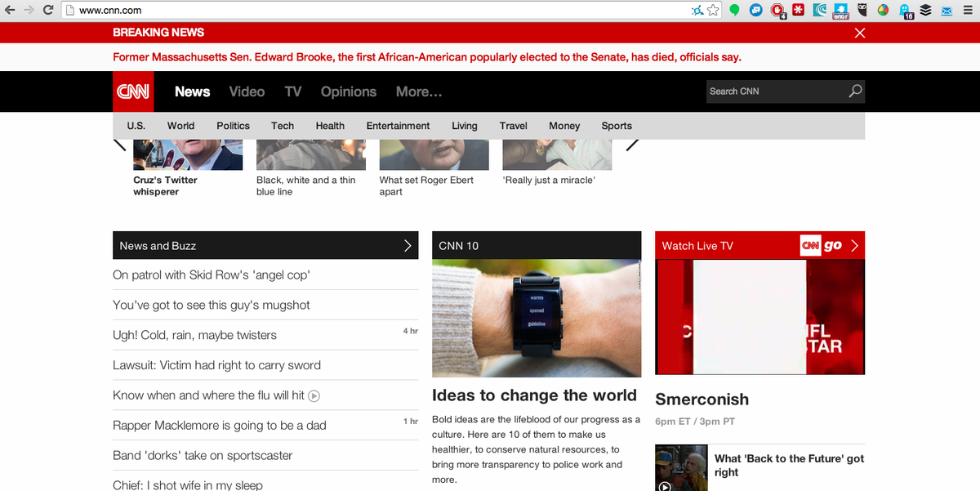Open 'Cruz's Twitter whisperer' story
Image resolution: width=980 pixels, height=491 pixels.
166,185
